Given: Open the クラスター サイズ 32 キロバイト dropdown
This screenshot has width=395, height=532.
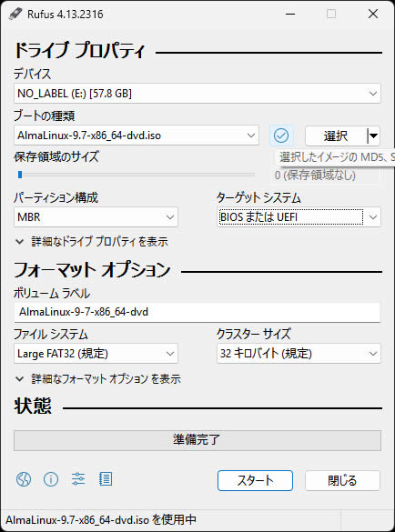Looking at the screenshot, I should pyautogui.click(x=299, y=354).
